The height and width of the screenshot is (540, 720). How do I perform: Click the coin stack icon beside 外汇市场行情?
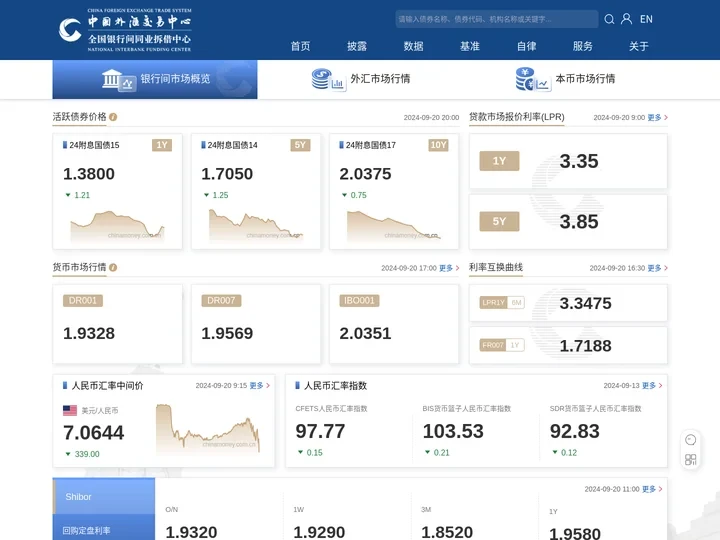click(328, 80)
